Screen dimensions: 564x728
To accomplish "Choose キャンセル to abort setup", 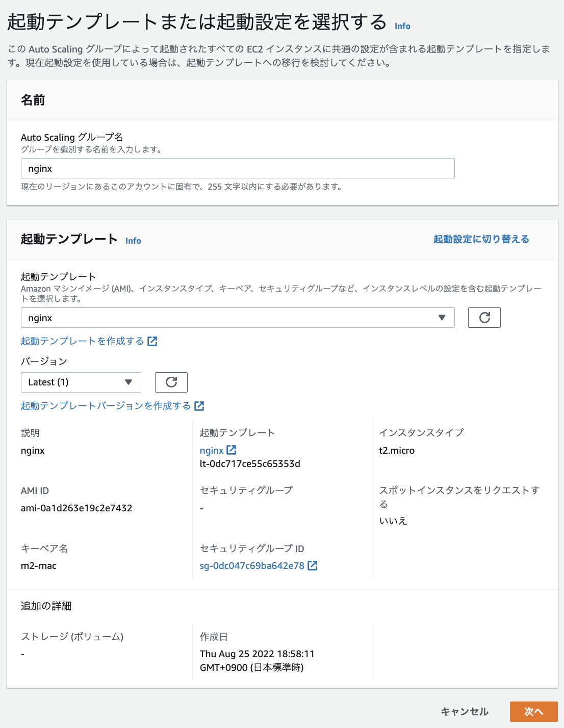I will coord(464,711).
